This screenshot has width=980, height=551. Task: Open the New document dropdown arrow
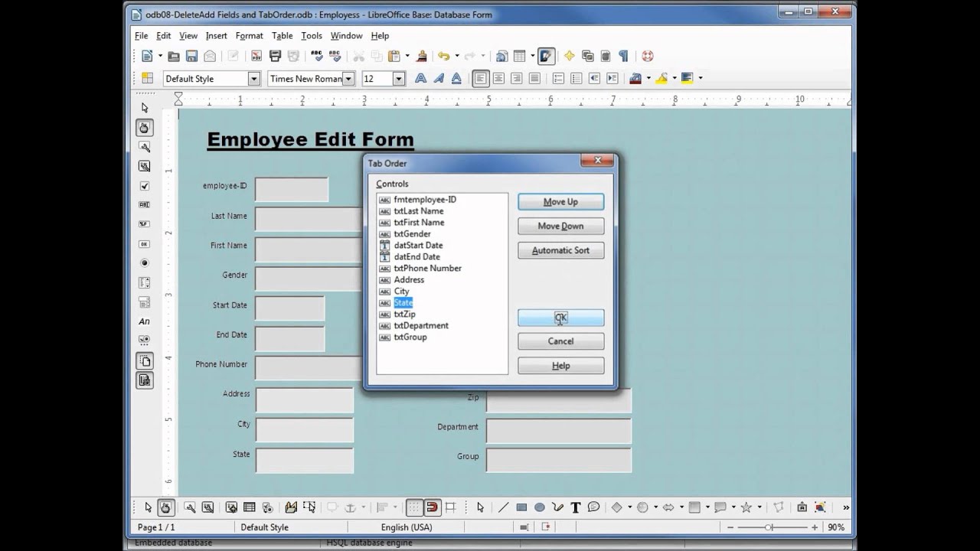coord(160,56)
